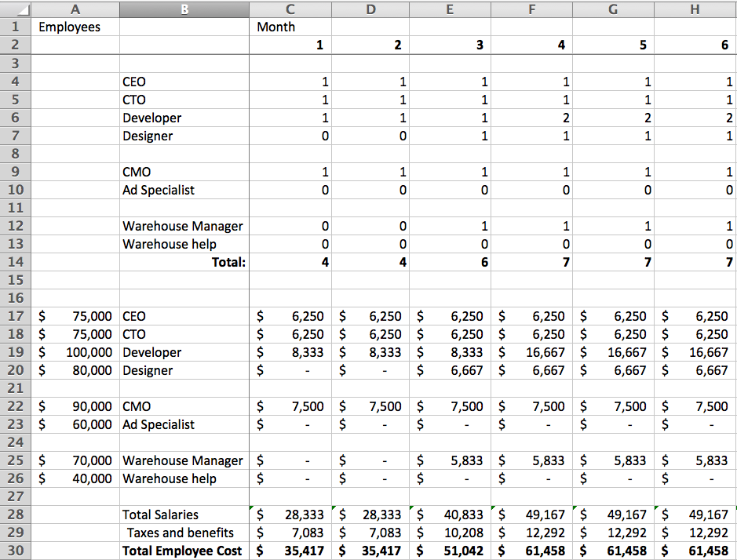Click 'Warehouse help' label in row 13

pos(184,244)
